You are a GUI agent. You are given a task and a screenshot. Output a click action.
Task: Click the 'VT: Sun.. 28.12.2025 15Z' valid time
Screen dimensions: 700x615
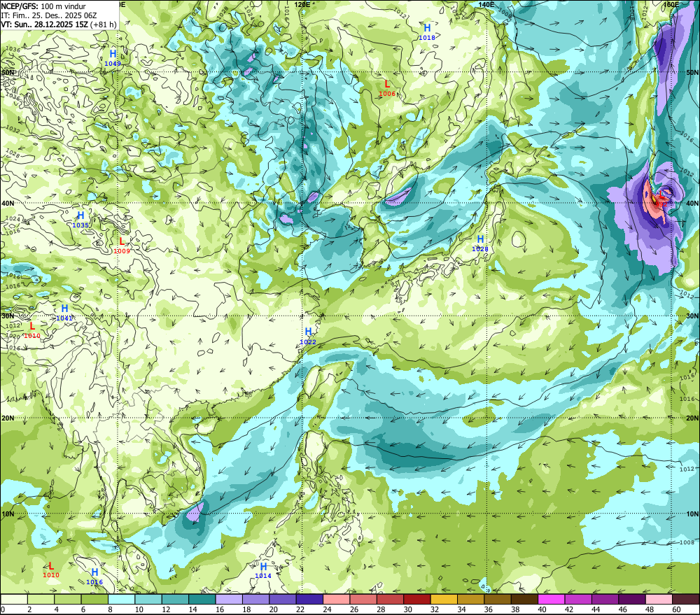coord(44,24)
